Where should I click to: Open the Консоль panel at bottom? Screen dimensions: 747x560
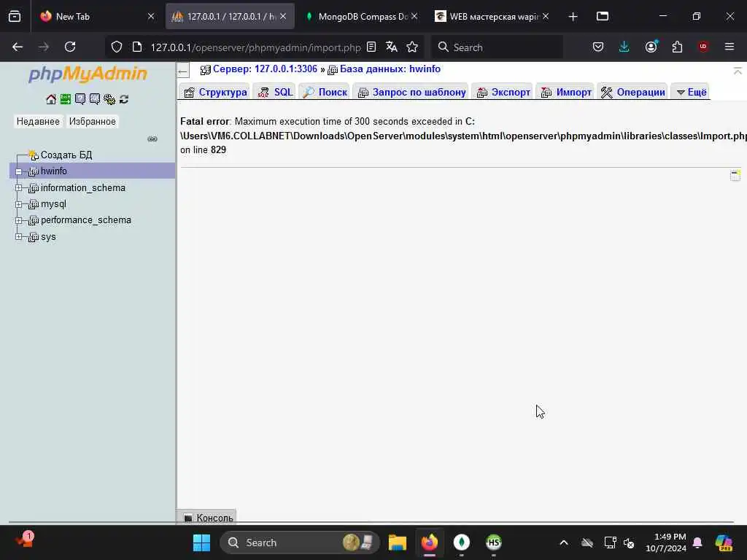[208, 518]
